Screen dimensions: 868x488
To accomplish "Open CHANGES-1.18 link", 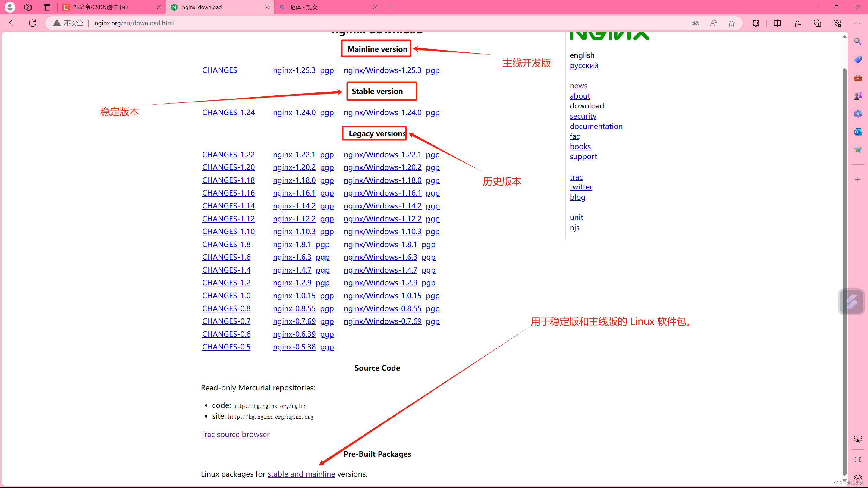I will 228,180.
